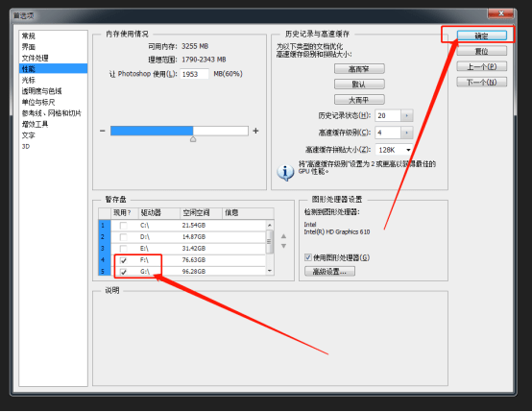Click memory usage slider thumb
This screenshot has height=412, width=532.
(x=193, y=139)
